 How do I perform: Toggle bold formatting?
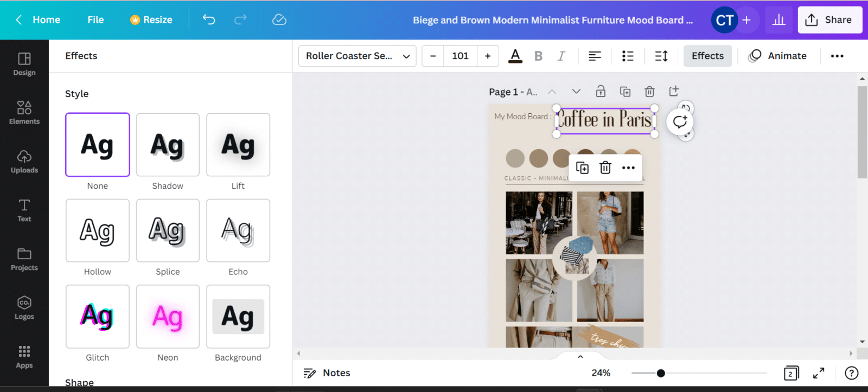pyautogui.click(x=538, y=56)
